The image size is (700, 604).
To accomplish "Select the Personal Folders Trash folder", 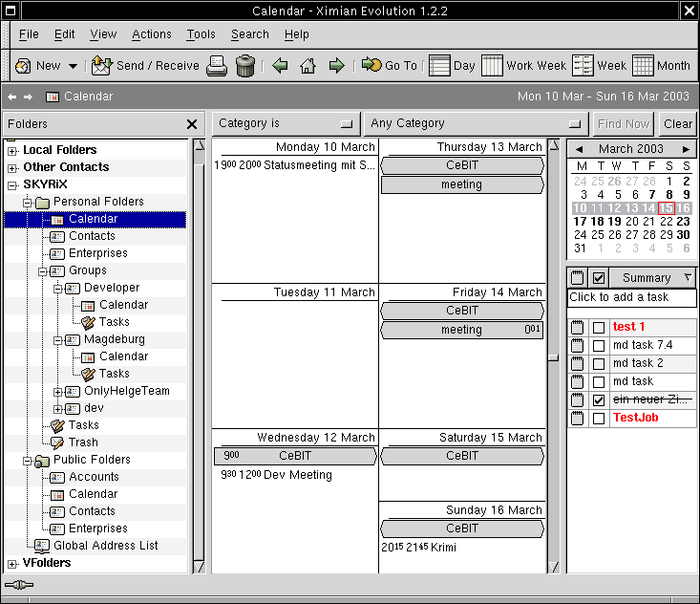I will pyautogui.click(x=83, y=442).
